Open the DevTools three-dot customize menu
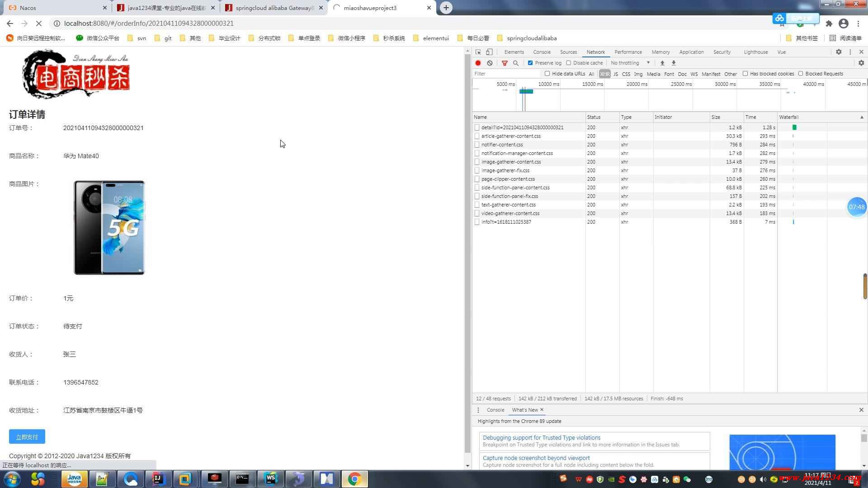868x488 pixels. [850, 52]
